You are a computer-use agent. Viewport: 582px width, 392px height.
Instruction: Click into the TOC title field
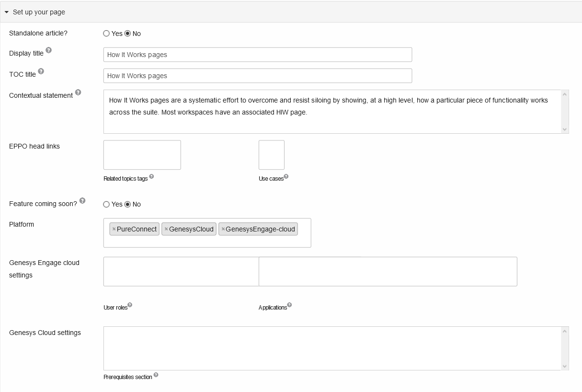coord(258,76)
